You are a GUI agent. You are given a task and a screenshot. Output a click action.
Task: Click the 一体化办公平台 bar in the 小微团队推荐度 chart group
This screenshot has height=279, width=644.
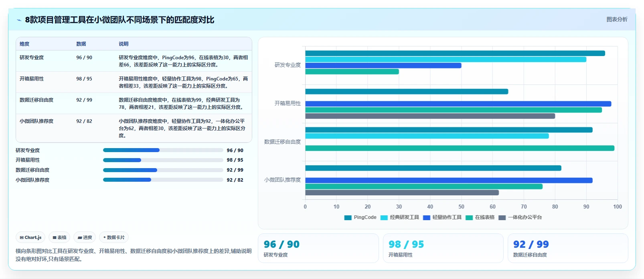click(x=402, y=193)
